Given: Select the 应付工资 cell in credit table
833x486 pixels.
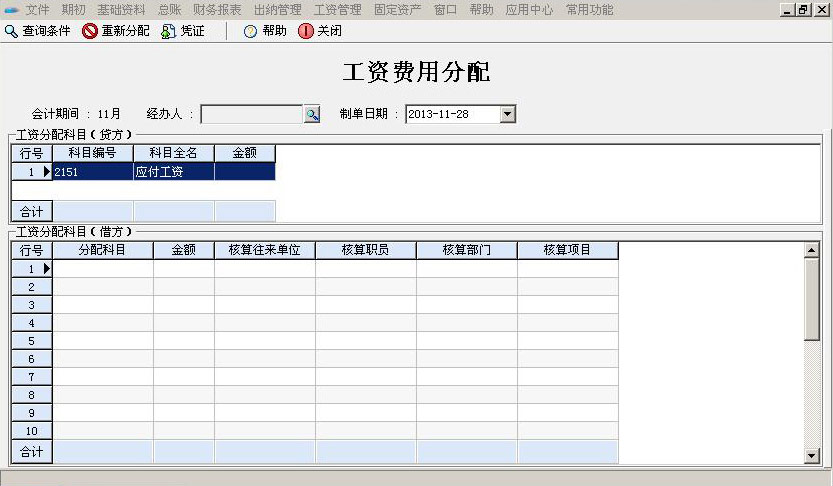Looking at the screenshot, I should 173,172.
